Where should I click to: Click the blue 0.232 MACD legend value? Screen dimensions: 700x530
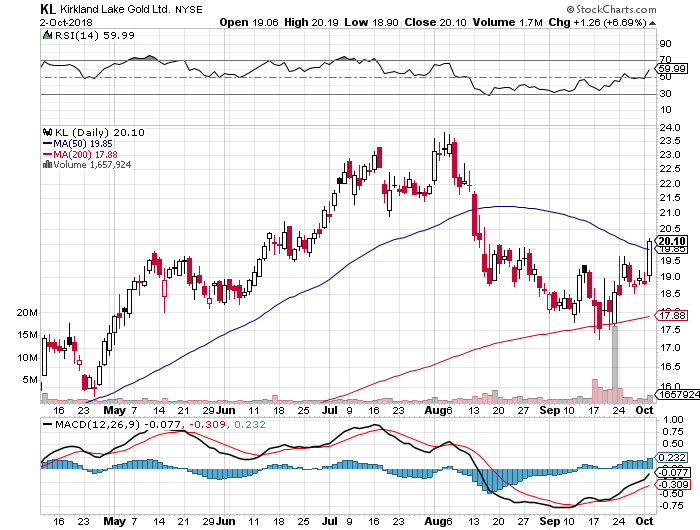250,424
